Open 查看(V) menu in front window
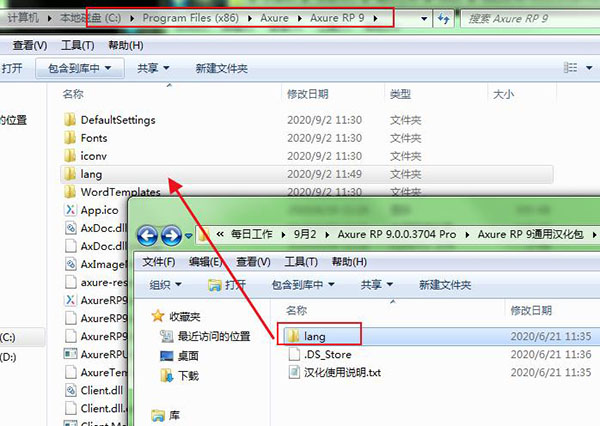600x426 pixels. pyautogui.click(x=253, y=262)
